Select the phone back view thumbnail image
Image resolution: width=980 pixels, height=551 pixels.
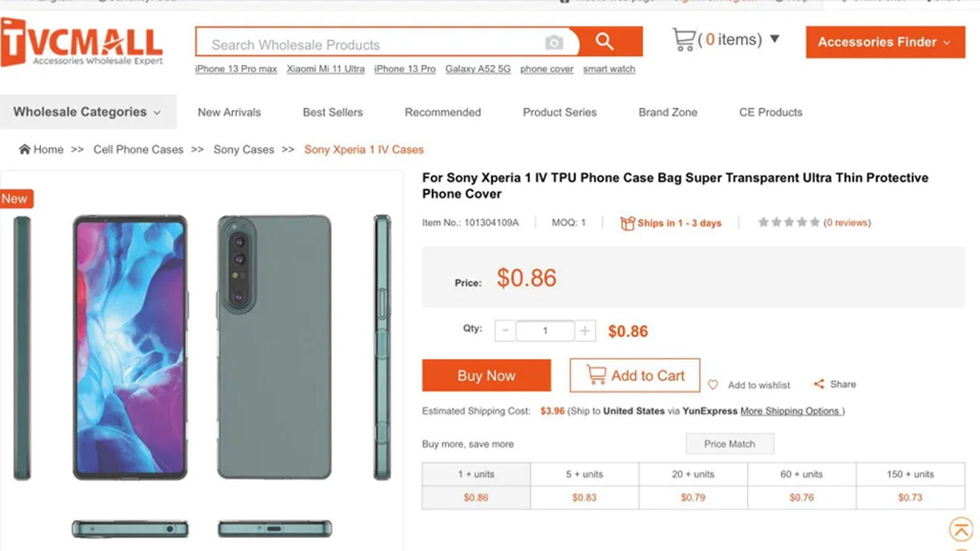tap(274, 346)
